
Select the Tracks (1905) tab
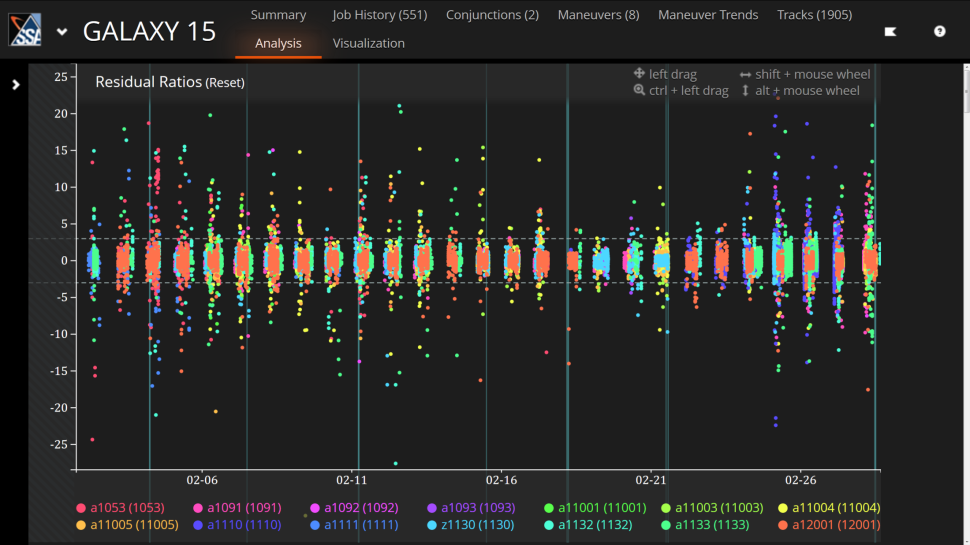pyautogui.click(x=814, y=15)
